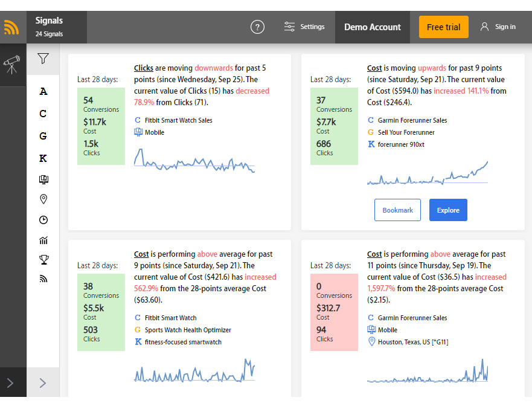Bookmark the Garmin Forerunner cost signal

click(x=398, y=210)
